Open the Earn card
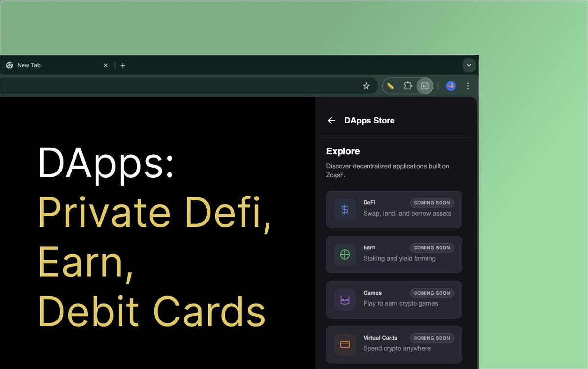 click(394, 255)
